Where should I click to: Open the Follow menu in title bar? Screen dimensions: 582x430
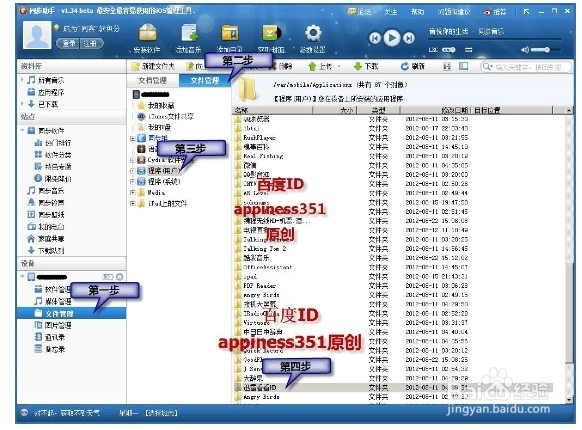[x=390, y=12]
